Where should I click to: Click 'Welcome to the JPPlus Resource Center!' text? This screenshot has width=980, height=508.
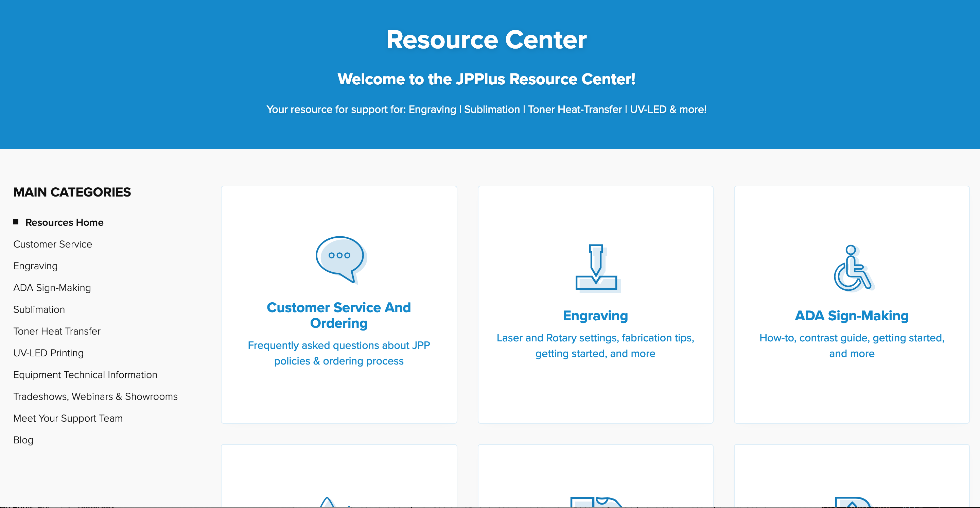coord(486,79)
